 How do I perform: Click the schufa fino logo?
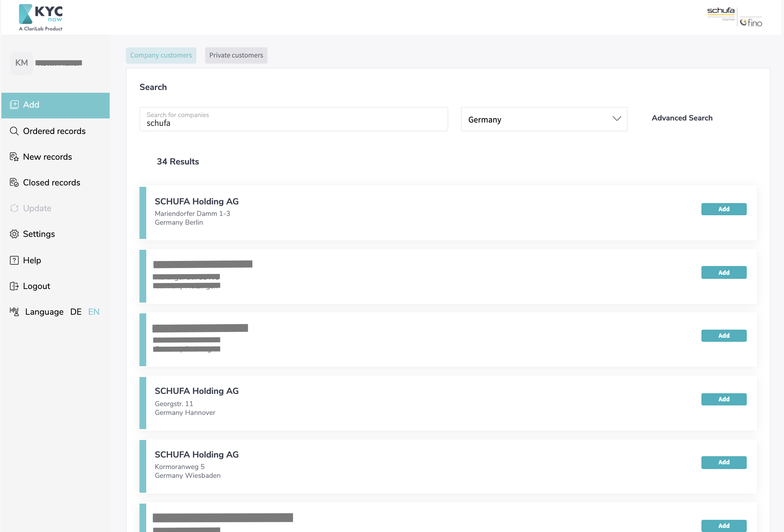click(735, 17)
